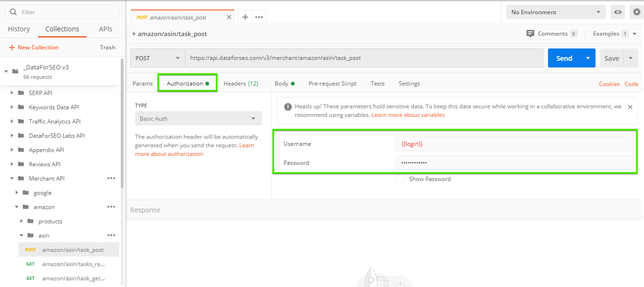
Task: Switch to the Collections sidebar tab
Action: tap(62, 29)
